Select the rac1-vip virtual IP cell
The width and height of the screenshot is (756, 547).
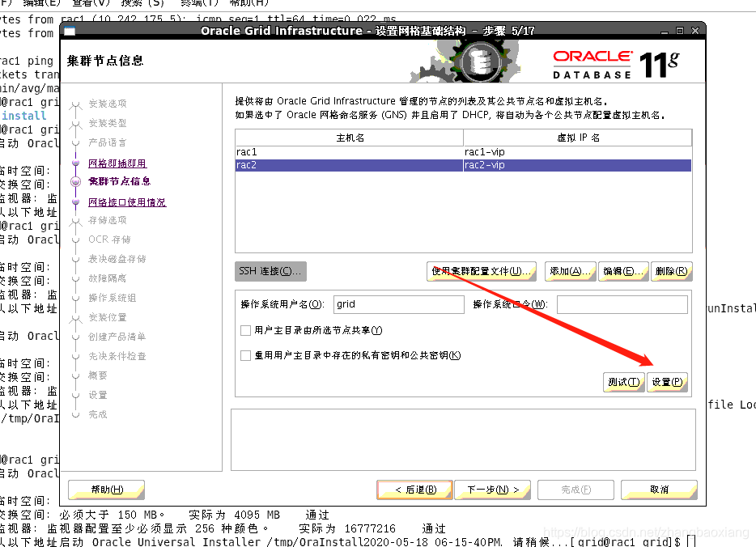point(578,152)
